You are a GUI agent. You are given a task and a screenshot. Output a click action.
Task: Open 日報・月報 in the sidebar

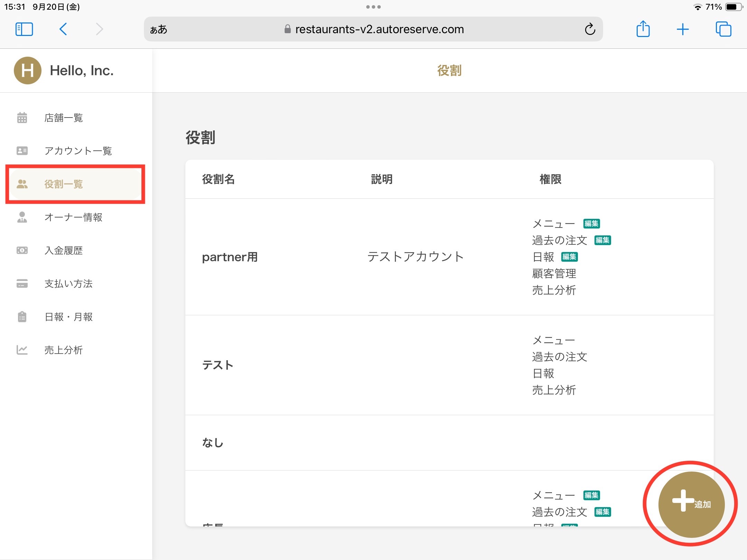[68, 317]
